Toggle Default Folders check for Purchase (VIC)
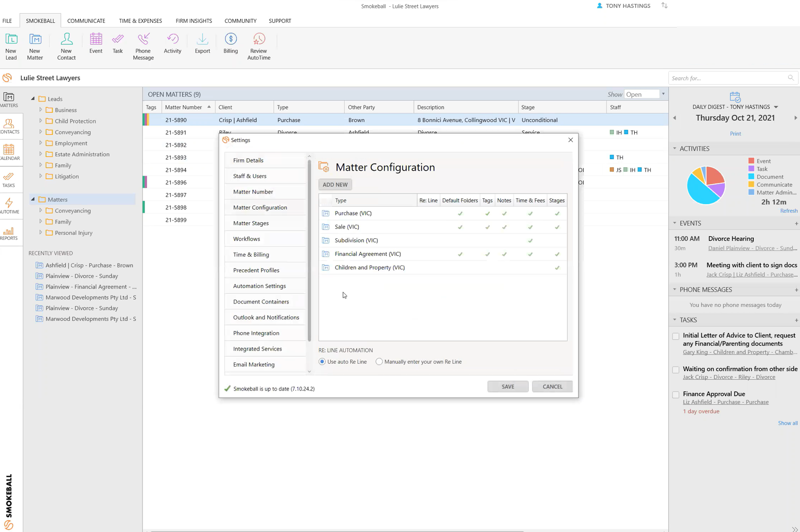The image size is (800, 532). [460, 213]
